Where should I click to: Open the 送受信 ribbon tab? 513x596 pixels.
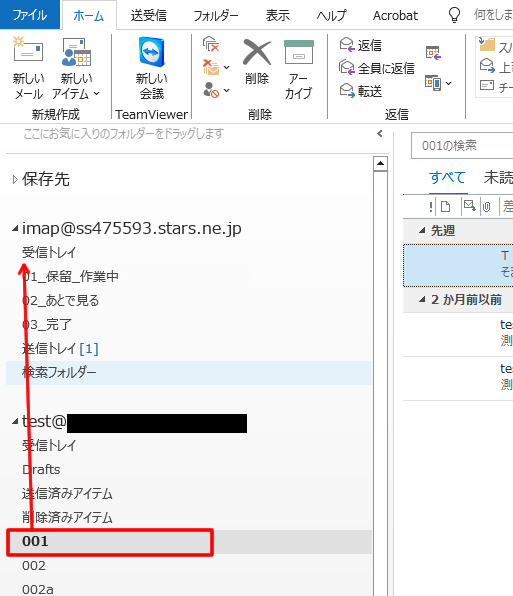click(x=149, y=16)
